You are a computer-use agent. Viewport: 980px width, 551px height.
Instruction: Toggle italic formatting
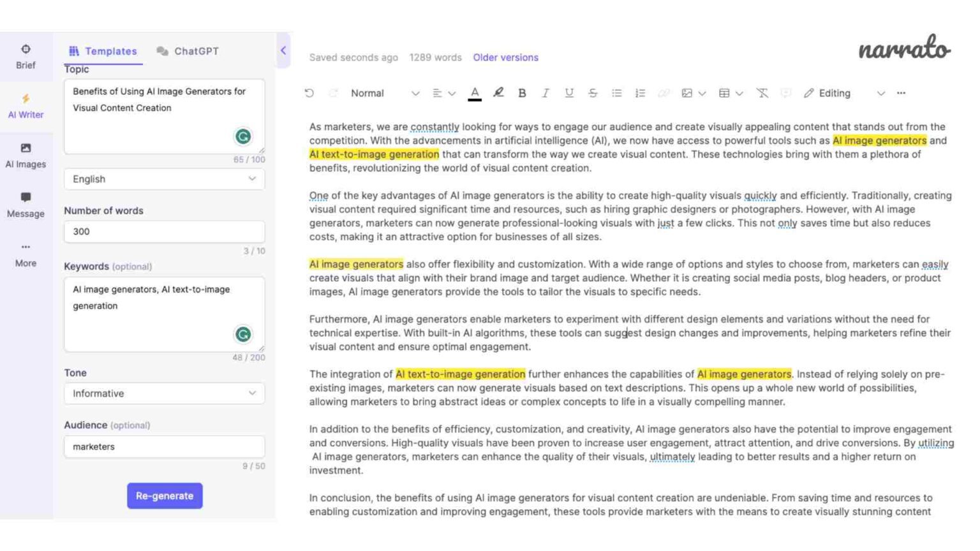pyautogui.click(x=546, y=93)
